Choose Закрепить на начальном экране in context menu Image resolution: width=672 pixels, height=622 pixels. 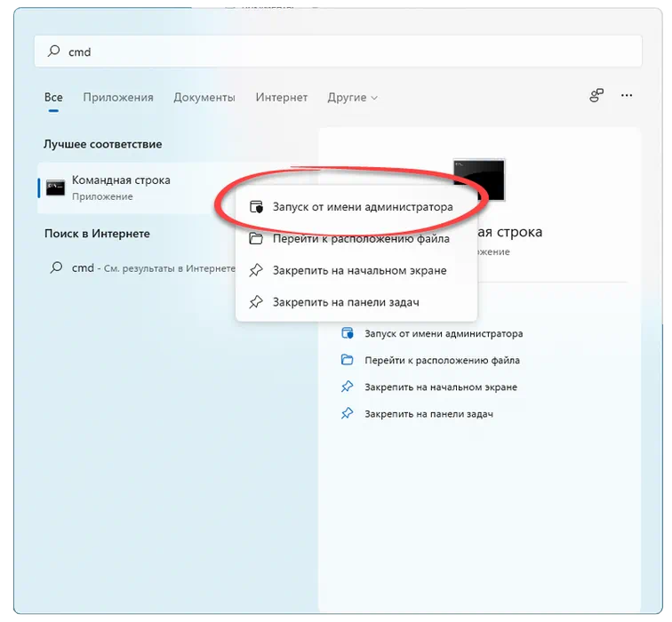(356, 270)
